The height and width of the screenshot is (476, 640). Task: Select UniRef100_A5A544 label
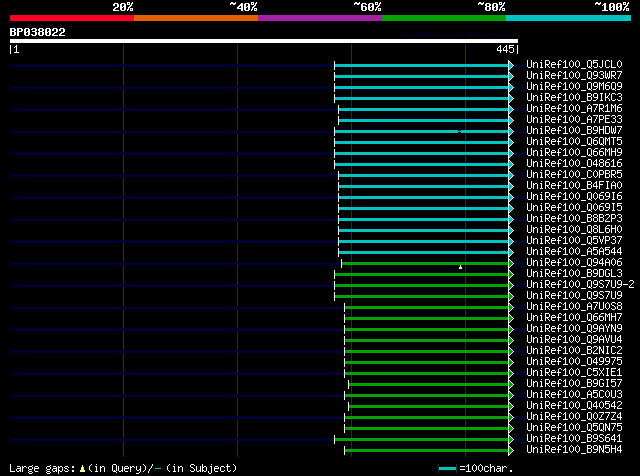point(574,252)
